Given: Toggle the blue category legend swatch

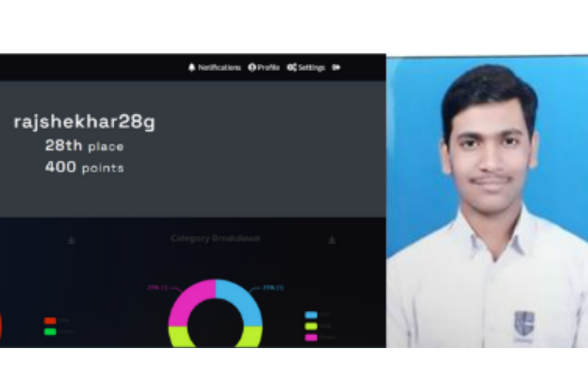Looking at the screenshot, I should click(311, 315).
